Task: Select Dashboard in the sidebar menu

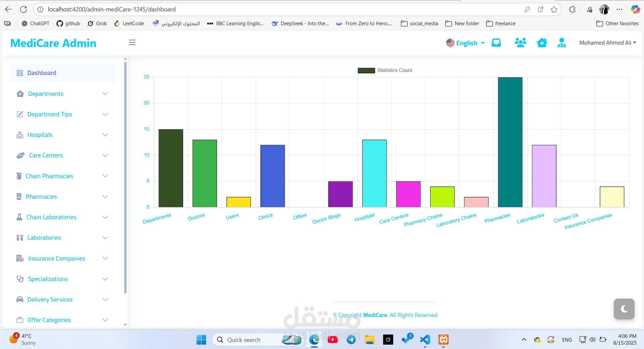Action: click(62, 73)
